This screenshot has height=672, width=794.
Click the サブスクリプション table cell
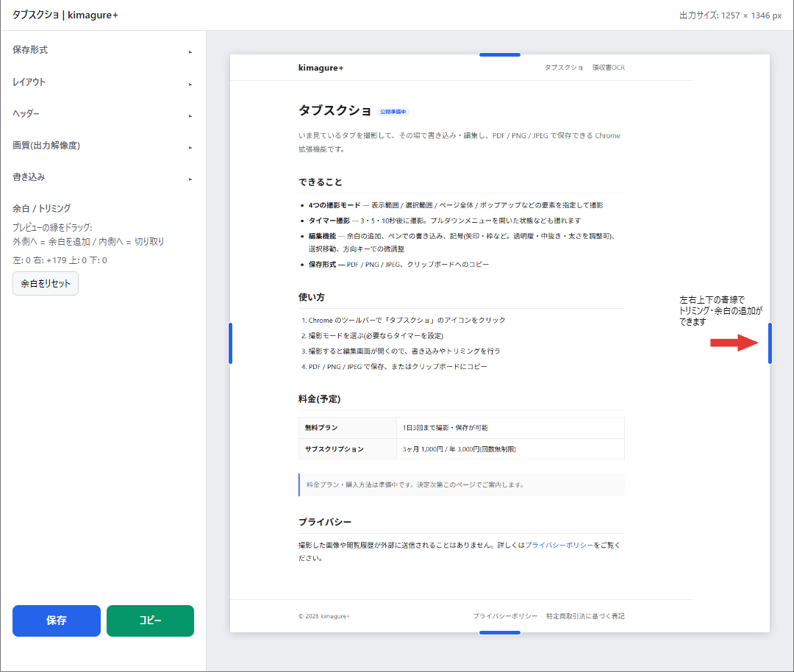347,448
